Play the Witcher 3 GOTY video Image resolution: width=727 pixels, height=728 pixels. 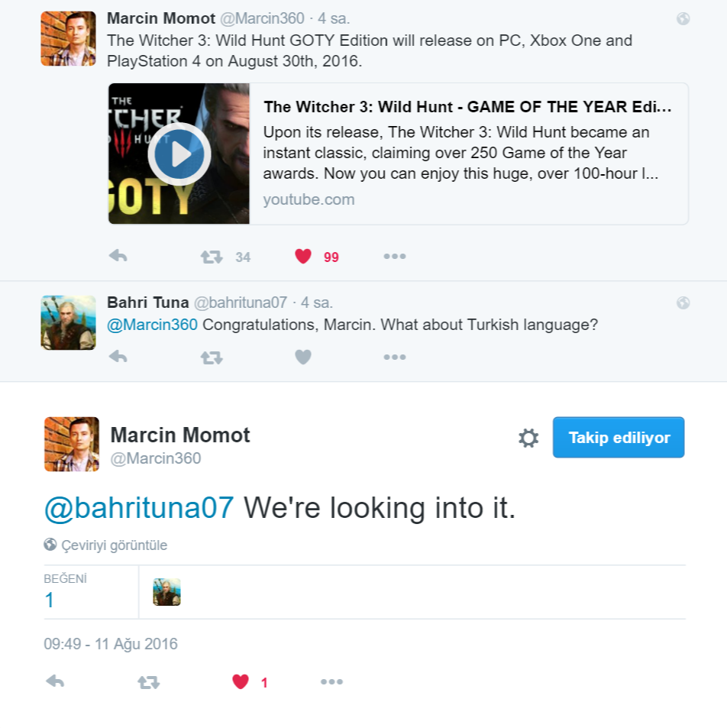179,154
